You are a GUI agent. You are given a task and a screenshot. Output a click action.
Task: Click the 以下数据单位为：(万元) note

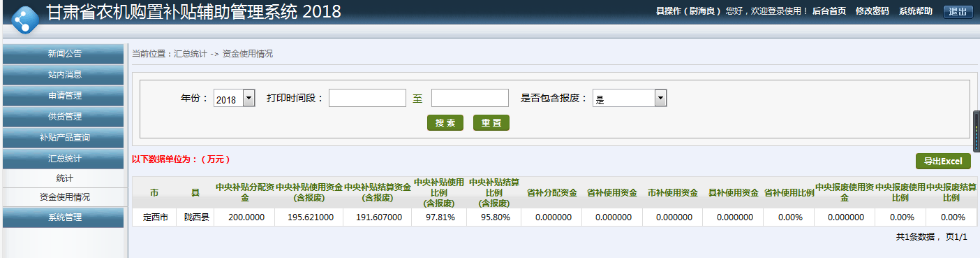click(x=181, y=159)
